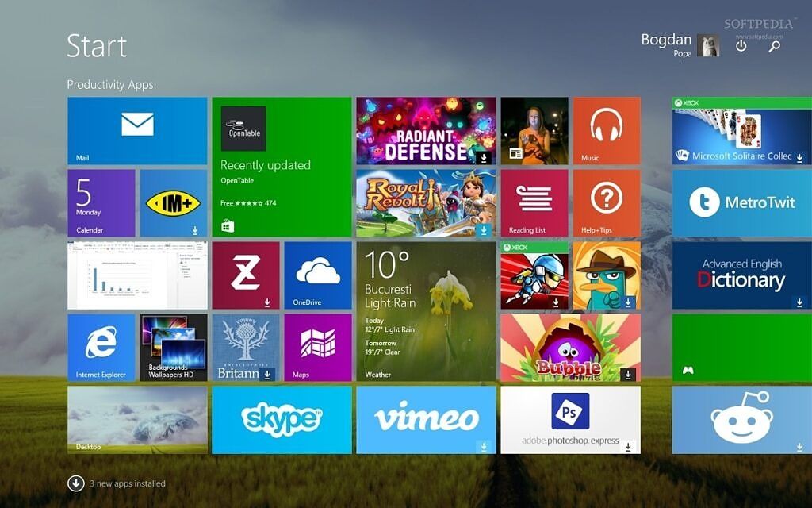This screenshot has width=812, height=508.
Task: Open the Vimeo tile
Action: (426, 418)
